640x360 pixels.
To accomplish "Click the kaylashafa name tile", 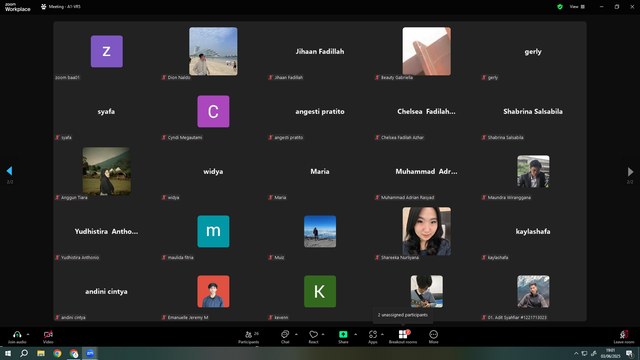I will 533,231.
